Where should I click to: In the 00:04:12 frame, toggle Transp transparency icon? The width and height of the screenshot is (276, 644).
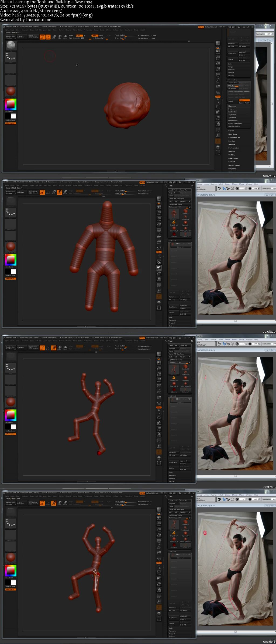point(218,135)
